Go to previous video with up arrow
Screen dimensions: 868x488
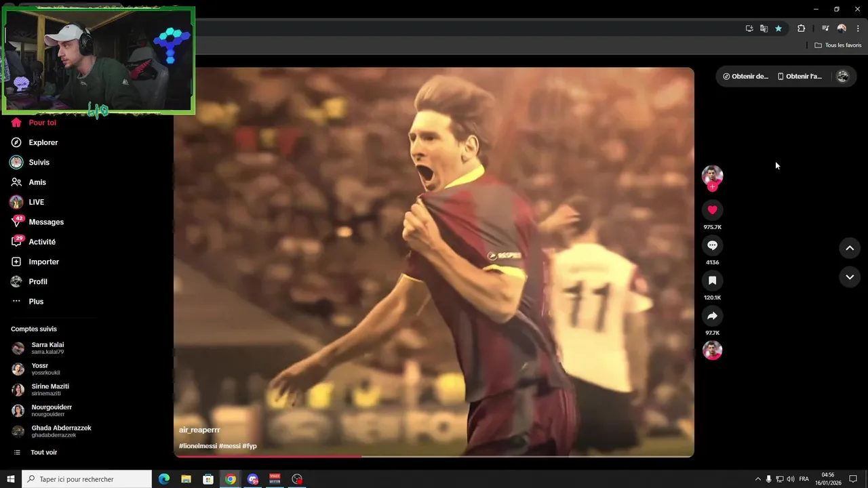[850, 248]
